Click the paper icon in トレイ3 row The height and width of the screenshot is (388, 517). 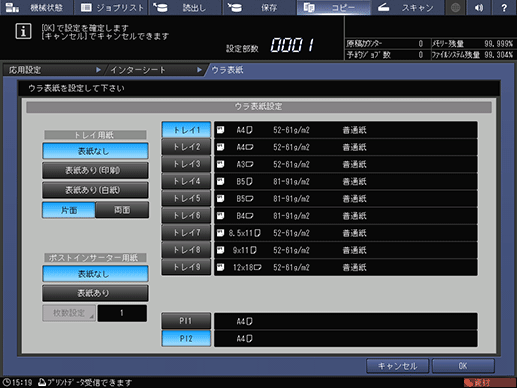tap(220, 164)
